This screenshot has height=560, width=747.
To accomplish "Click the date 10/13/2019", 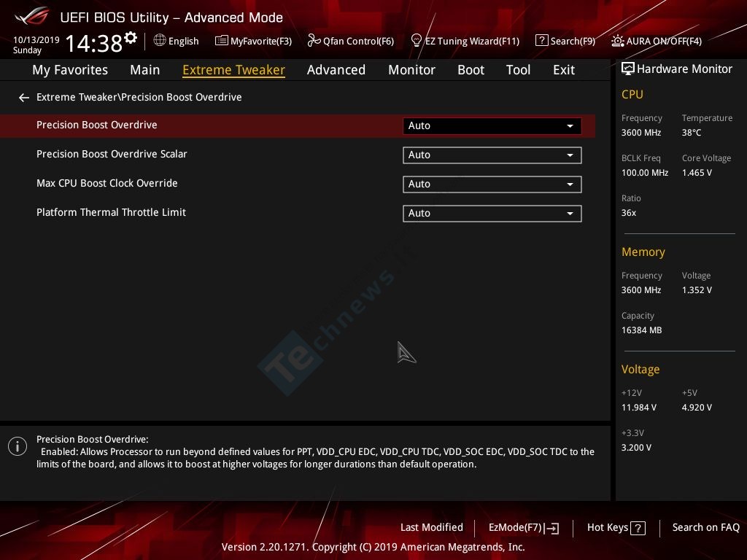I will coord(36,40).
